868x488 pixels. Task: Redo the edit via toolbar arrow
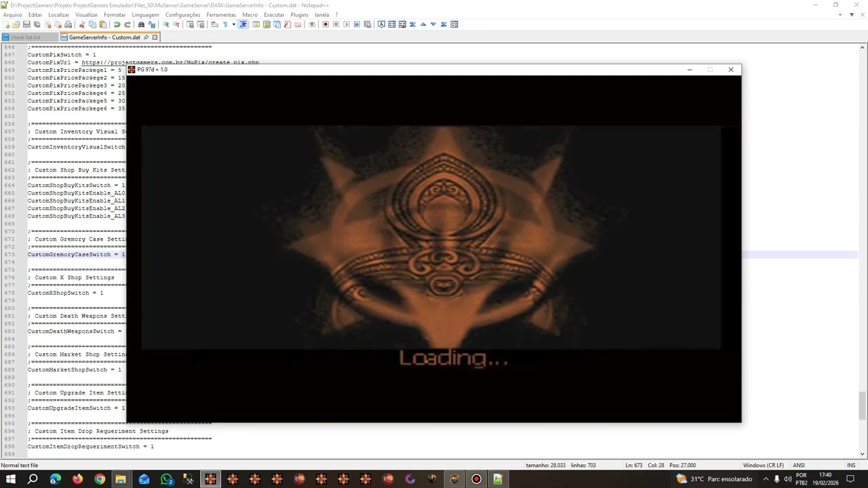point(127,24)
